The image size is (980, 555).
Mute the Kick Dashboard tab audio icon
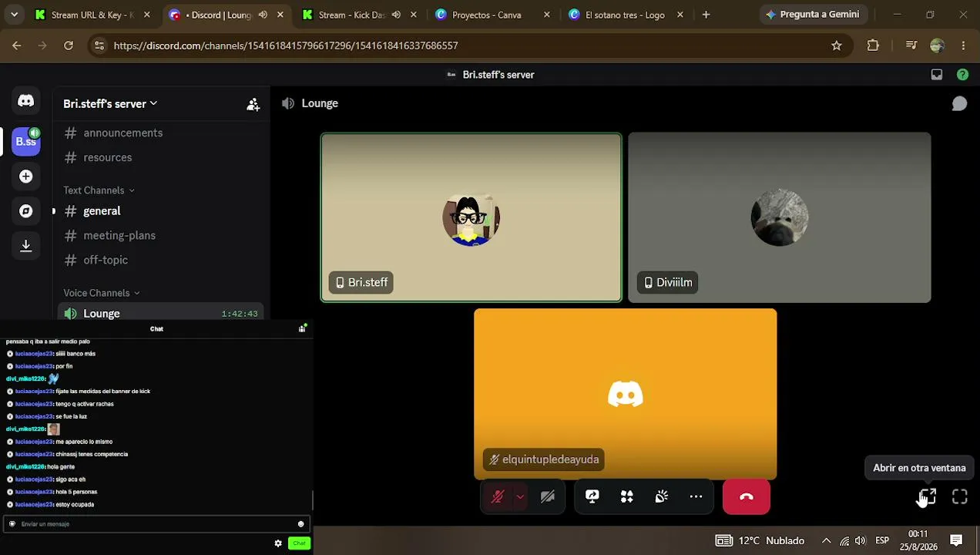[x=396, y=15]
